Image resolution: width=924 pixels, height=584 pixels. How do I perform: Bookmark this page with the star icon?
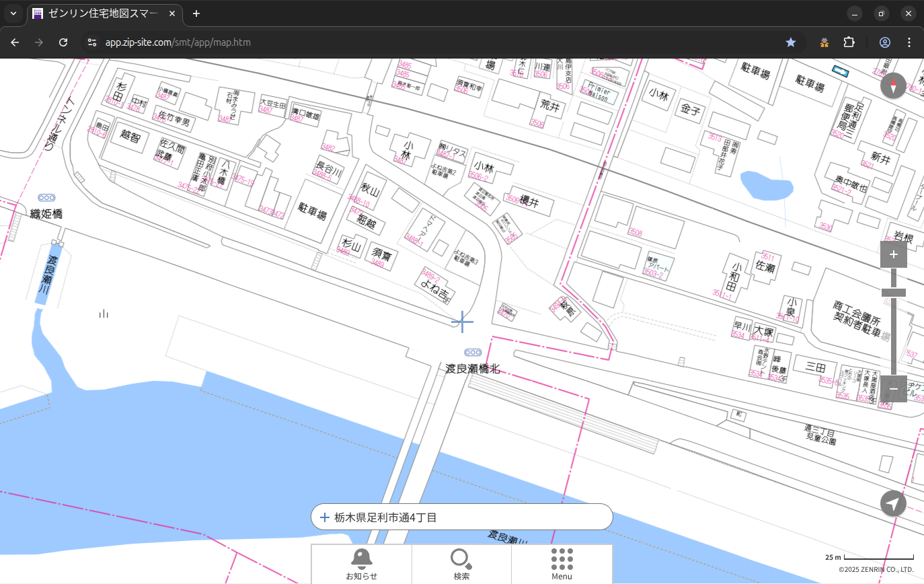pyautogui.click(x=791, y=42)
